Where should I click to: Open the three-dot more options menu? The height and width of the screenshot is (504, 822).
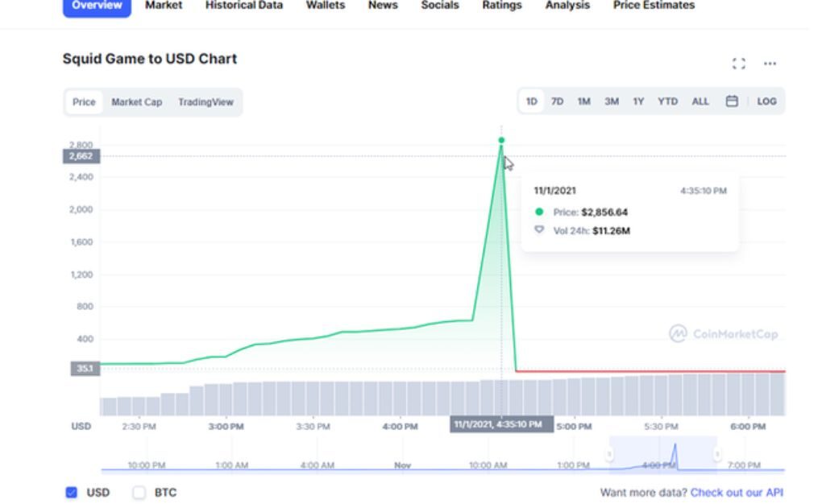[770, 64]
